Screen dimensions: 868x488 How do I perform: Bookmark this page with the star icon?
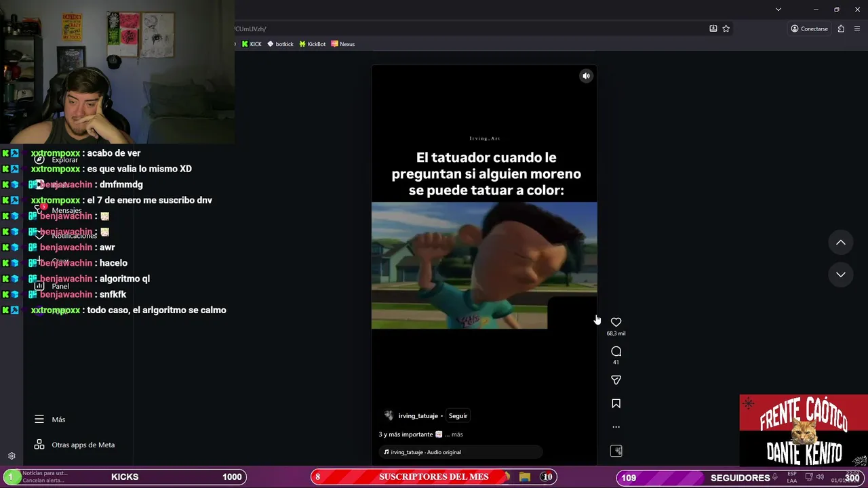point(726,28)
